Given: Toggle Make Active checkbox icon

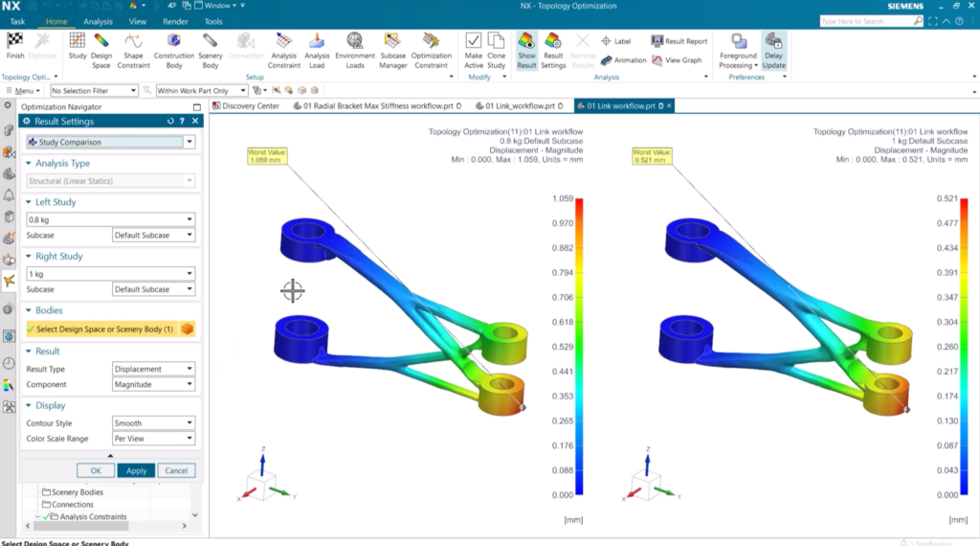Looking at the screenshot, I should (x=473, y=40).
